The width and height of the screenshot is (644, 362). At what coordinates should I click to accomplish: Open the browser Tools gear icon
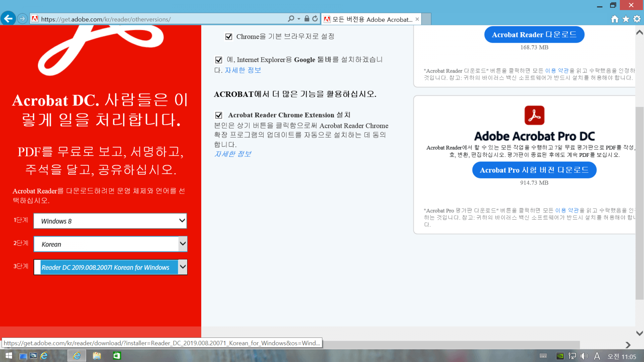637,19
